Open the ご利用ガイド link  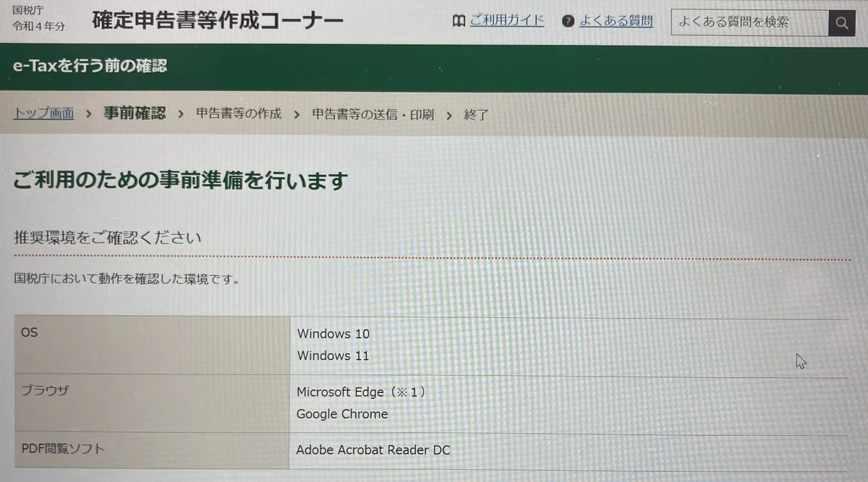click(506, 21)
